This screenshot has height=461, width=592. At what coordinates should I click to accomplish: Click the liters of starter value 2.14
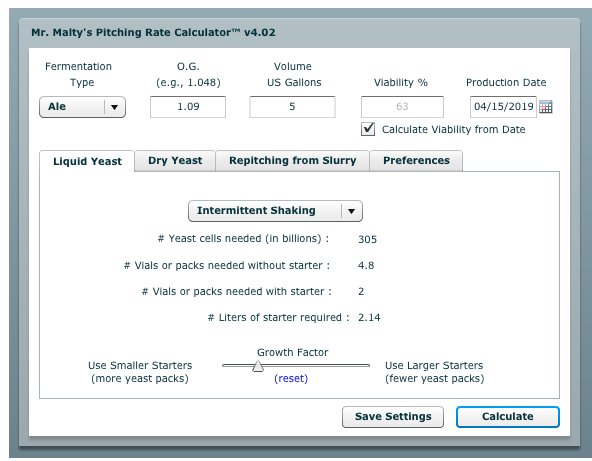(x=369, y=318)
